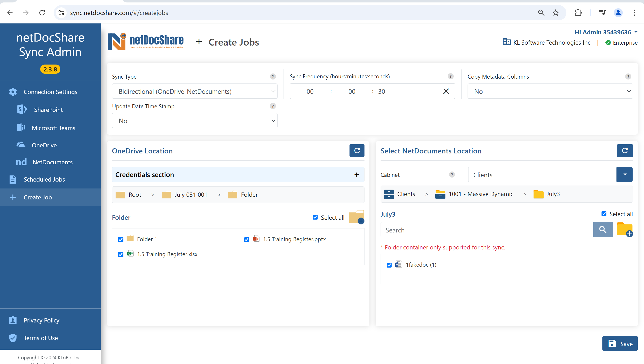This screenshot has width=644, height=364.
Task: Open the Terms of Use link
Action: pyautogui.click(x=40, y=338)
